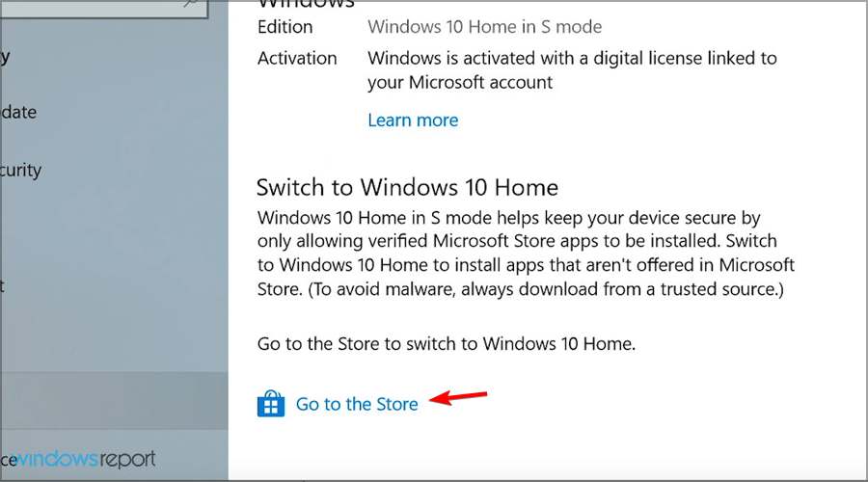Open the Go to the Store link
Screen dimensions: 868x482
[357, 404]
